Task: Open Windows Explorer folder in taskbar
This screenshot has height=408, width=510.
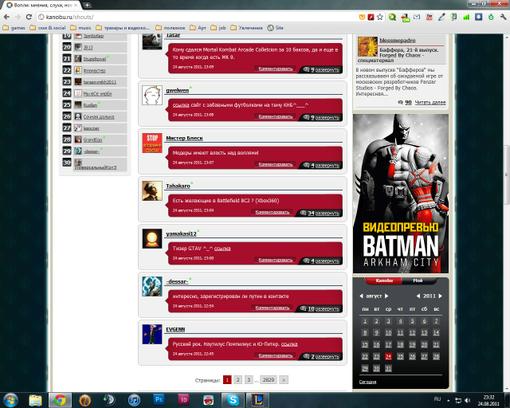Action: click(x=35, y=400)
